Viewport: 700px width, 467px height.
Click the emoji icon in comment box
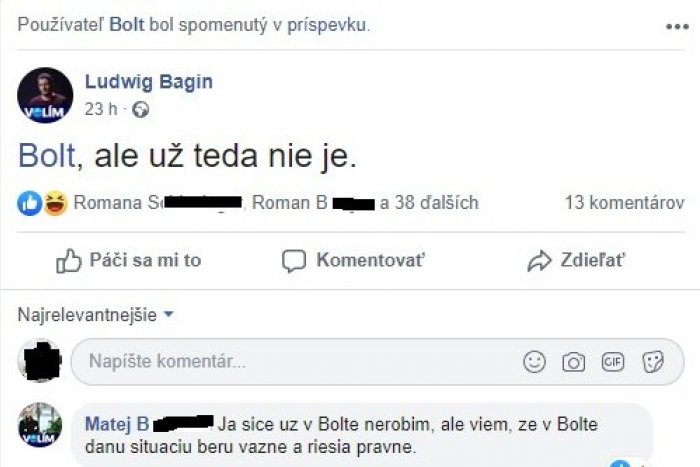click(535, 362)
